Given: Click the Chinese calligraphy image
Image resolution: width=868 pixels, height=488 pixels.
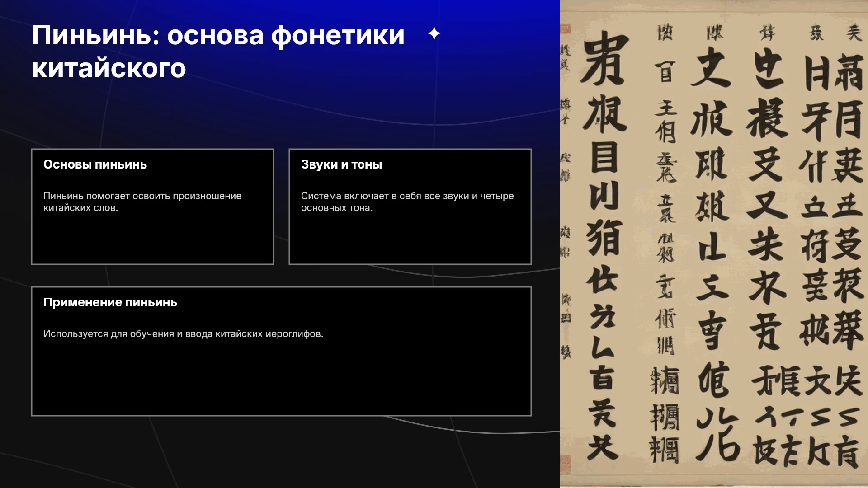Looking at the screenshot, I should pyautogui.click(x=714, y=244).
